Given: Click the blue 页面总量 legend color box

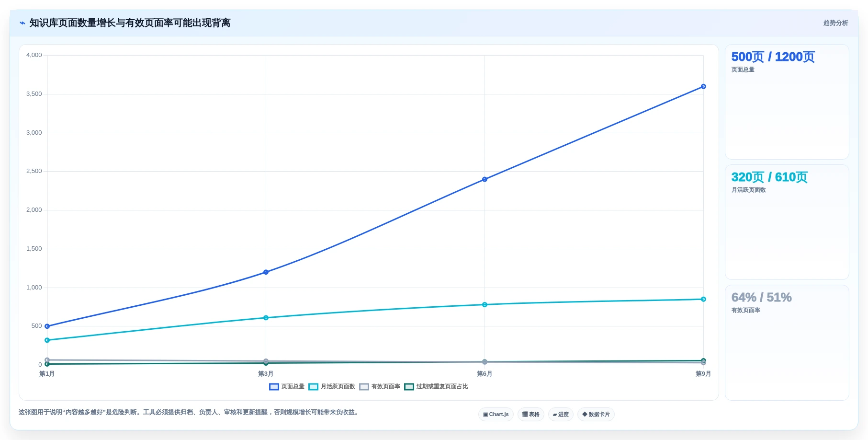Looking at the screenshot, I should coord(274,387).
